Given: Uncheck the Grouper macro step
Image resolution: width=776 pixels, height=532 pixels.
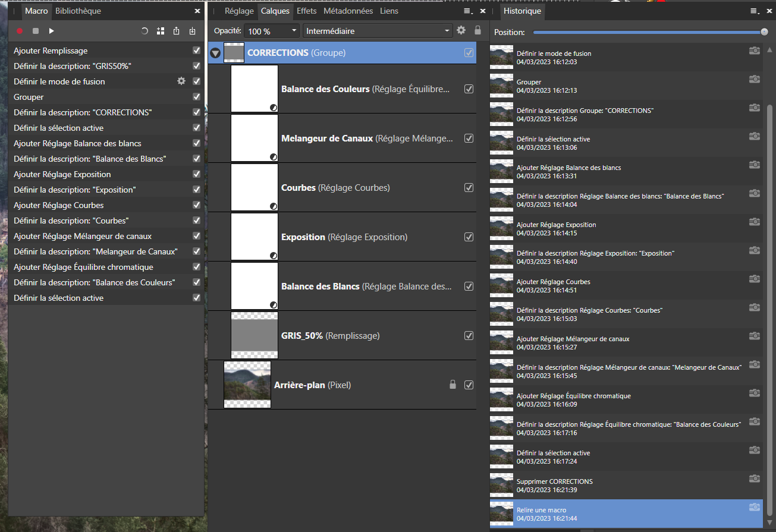Looking at the screenshot, I should 197,97.
